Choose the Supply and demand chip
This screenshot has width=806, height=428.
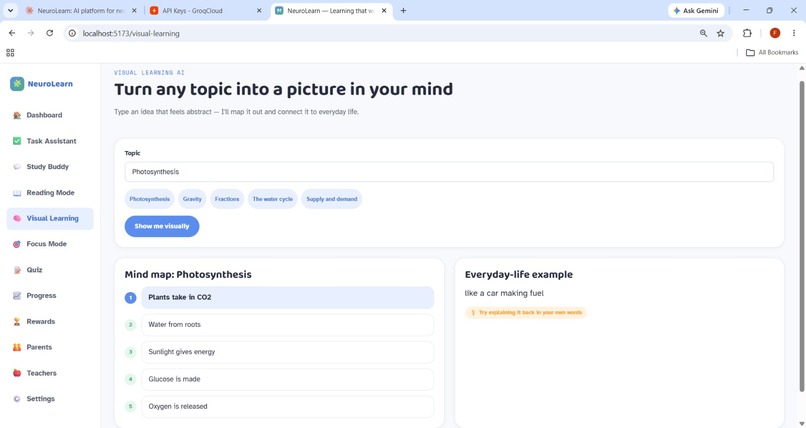click(332, 199)
